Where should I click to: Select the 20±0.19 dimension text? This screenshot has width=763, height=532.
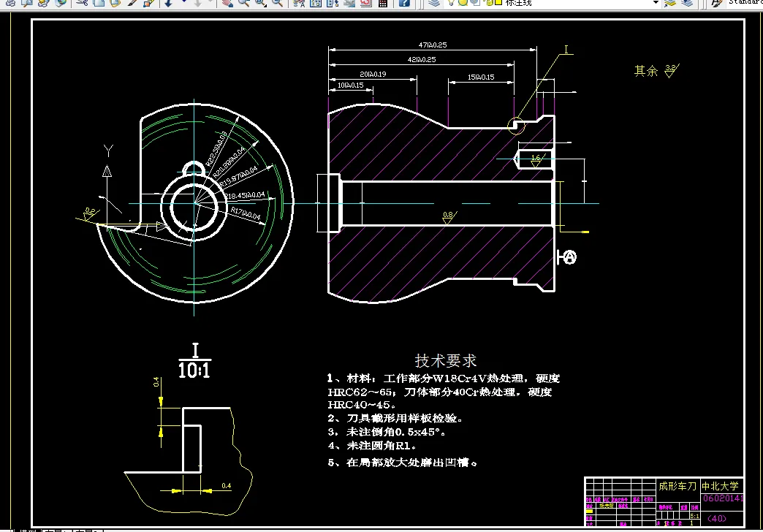point(373,74)
